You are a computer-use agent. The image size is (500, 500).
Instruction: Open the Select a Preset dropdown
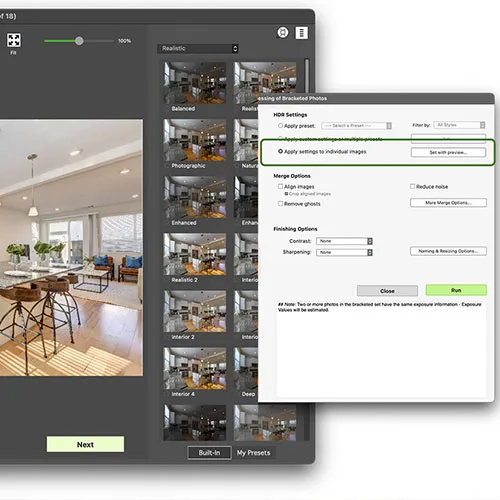pyautogui.click(x=356, y=126)
